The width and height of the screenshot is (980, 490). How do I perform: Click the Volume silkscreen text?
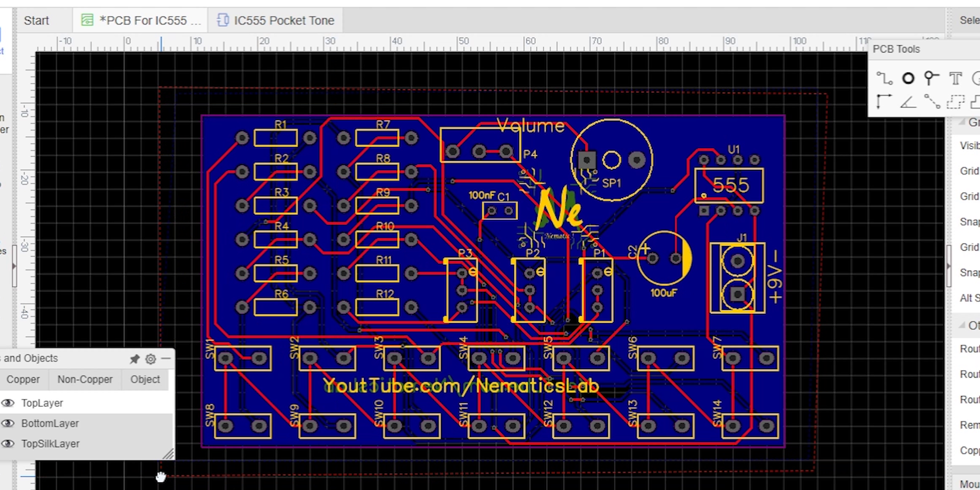coord(530,126)
